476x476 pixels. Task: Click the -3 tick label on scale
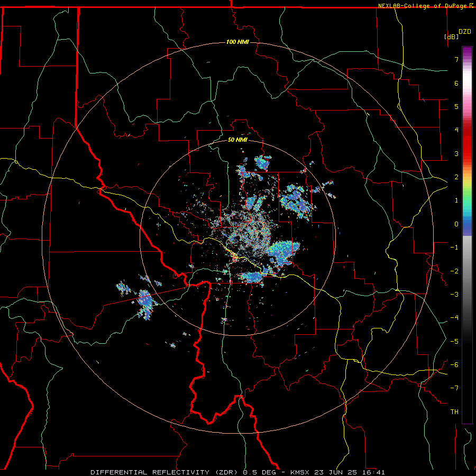tap(454, 295)
